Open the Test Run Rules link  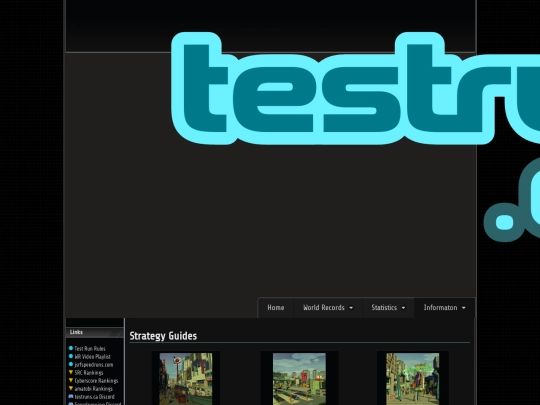click(90, 349)
